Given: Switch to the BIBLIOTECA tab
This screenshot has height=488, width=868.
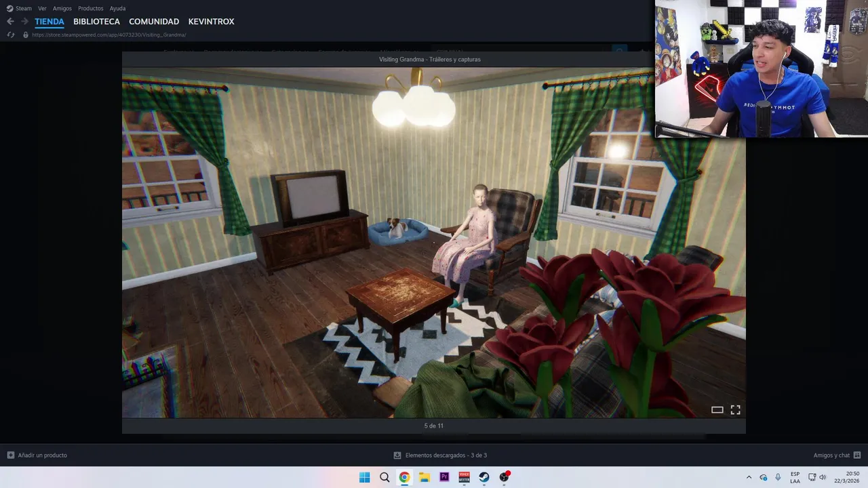Looking at the screenshot, I should 96,22.
